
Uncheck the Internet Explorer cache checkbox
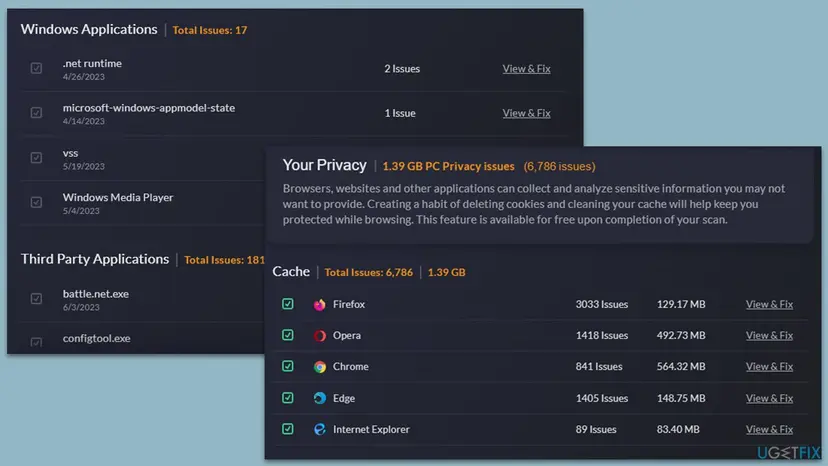287,428
